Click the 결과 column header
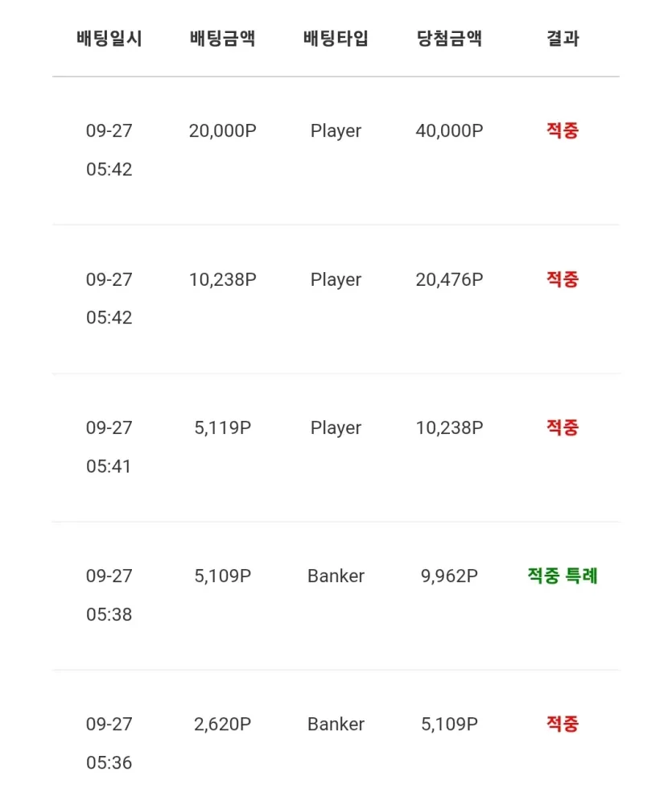 (x=563, y=39)
